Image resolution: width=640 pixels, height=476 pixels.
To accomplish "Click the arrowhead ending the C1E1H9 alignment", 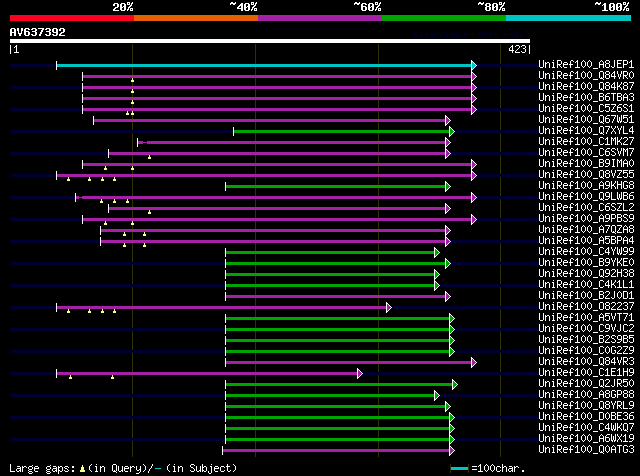I will [x=360, y=374].
